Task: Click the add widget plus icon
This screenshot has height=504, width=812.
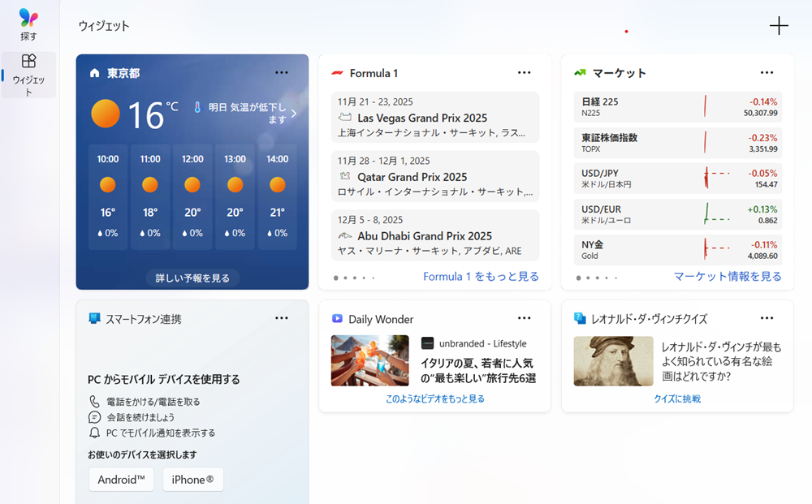Action: (779, 26)
